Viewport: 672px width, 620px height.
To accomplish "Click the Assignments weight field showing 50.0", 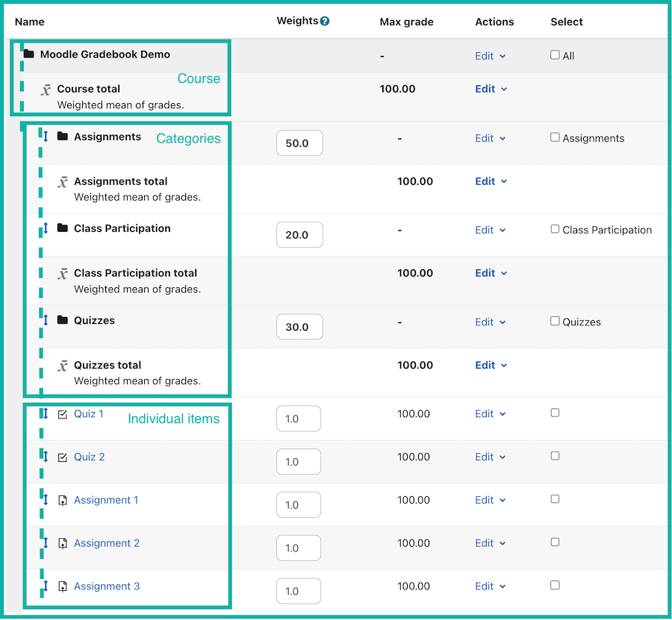I will 299,143.
